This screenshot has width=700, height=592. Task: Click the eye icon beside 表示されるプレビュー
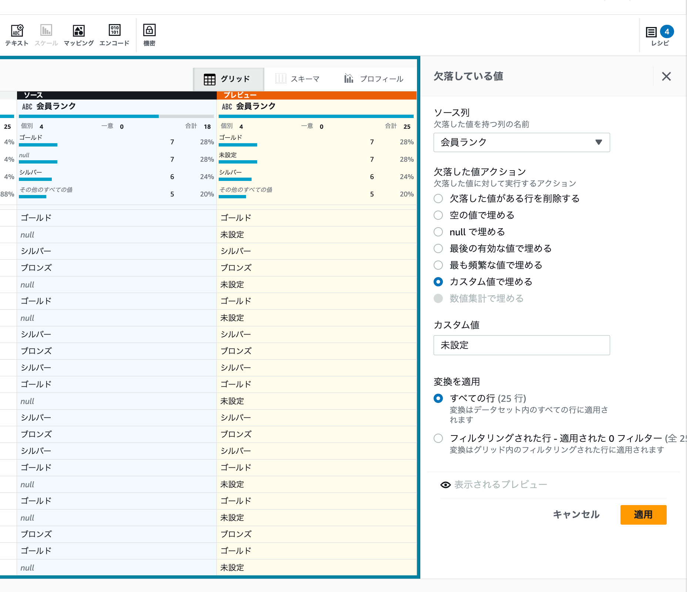click(x=445, y=485)
